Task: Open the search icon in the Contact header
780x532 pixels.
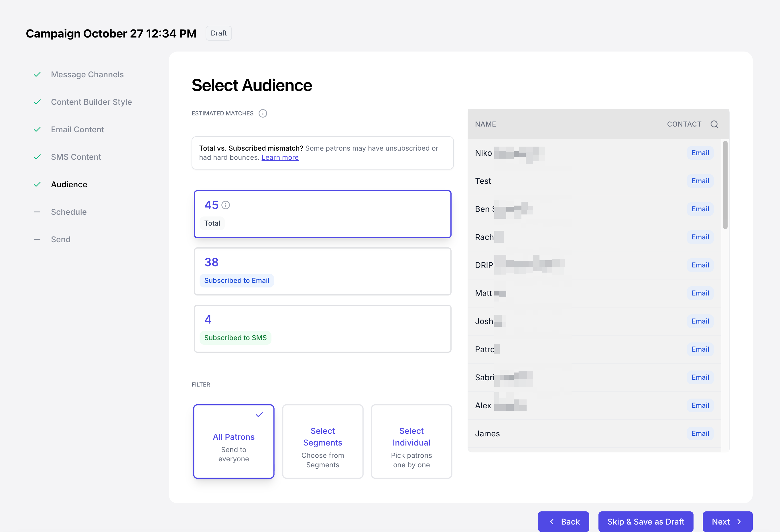Action: click(714, 124)
